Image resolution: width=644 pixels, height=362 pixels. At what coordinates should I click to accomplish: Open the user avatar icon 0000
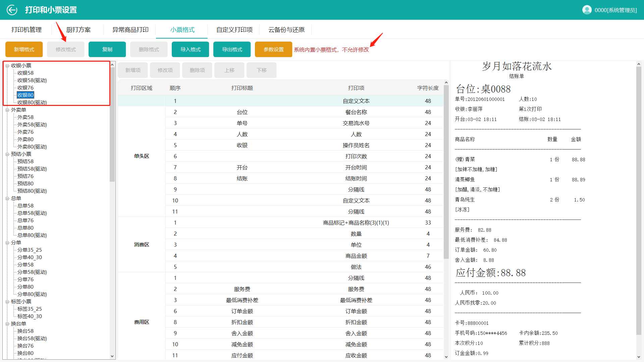pyautogui.click(x=587, y=10)
